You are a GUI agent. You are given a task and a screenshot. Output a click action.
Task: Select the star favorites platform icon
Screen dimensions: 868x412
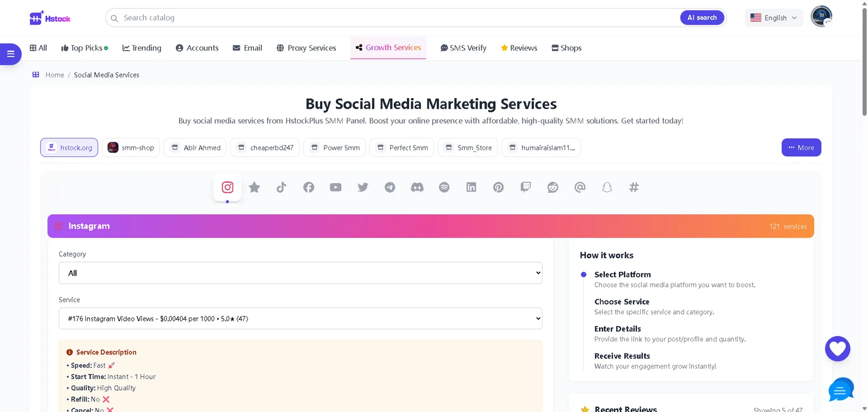pyautogui.click(x=254, y=187)
